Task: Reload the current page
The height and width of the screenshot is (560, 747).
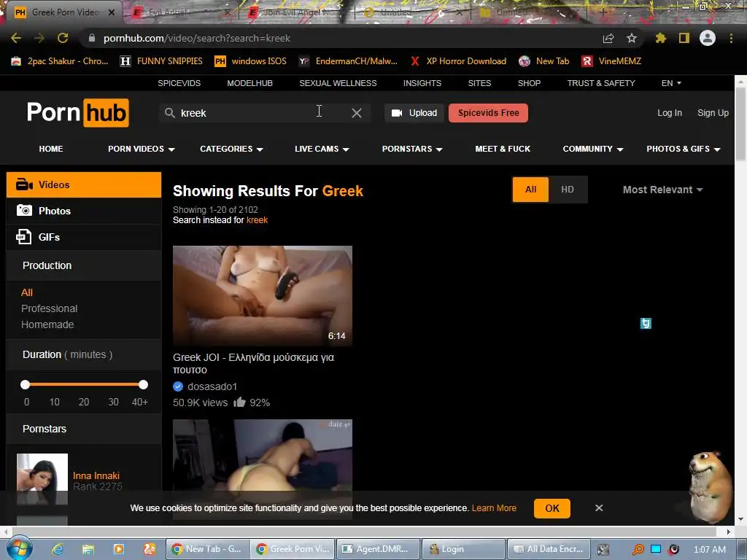Action: click(63, 38)
